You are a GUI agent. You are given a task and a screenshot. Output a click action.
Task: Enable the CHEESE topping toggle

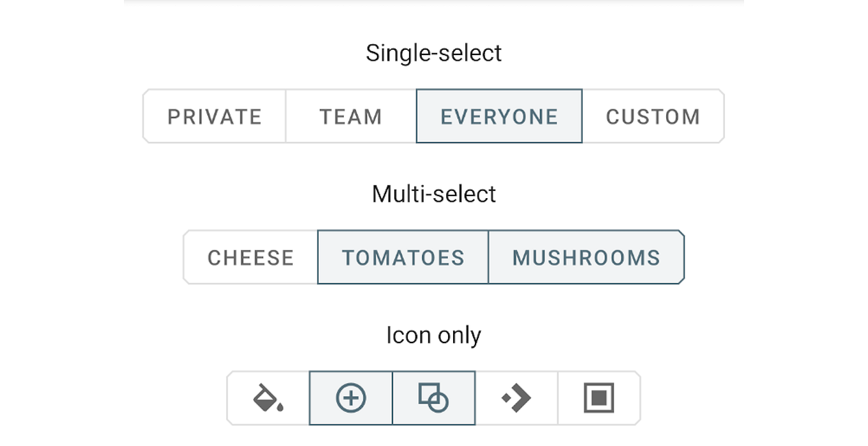tap(251, 258)
